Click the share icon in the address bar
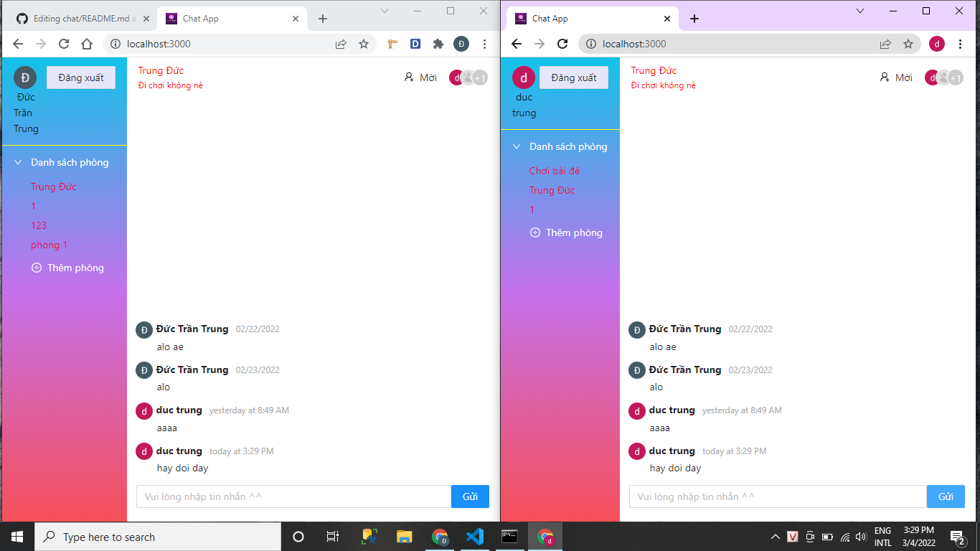 point(340,44)
